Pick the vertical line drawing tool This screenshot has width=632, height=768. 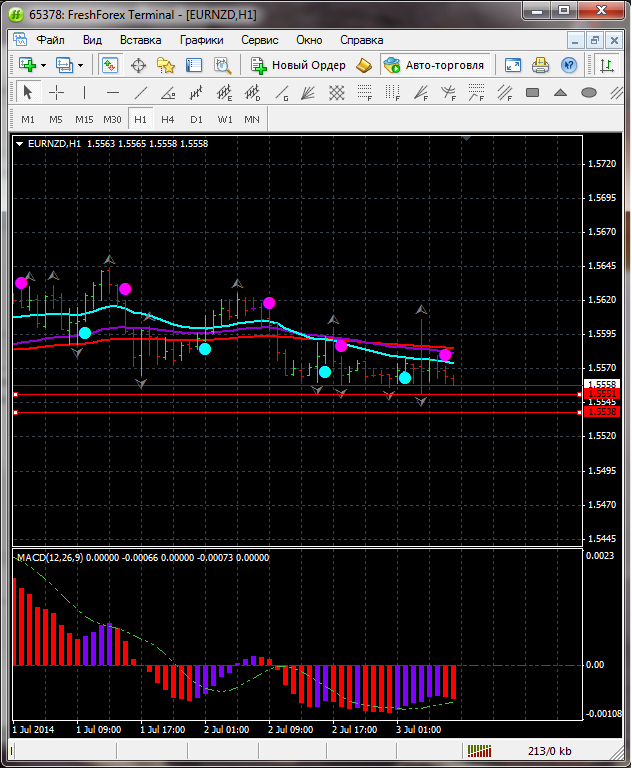[x=85, y=93]
